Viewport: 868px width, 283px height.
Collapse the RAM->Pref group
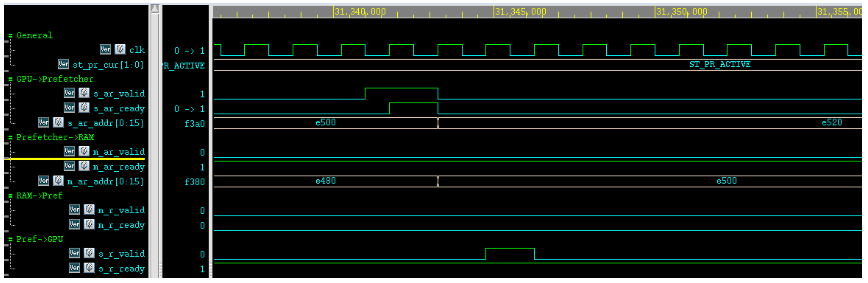[x=10, y=196]
